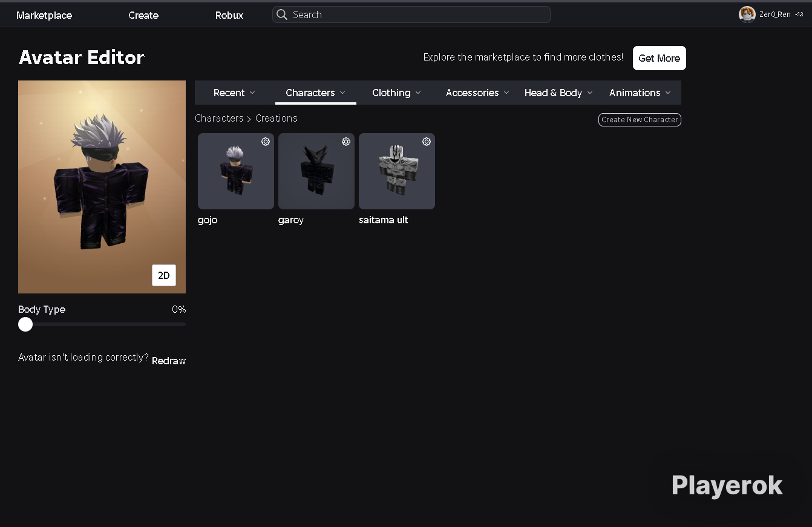The image size is (812, 527).
Task: Select the Characters tab
Action: tap(316, 93)
